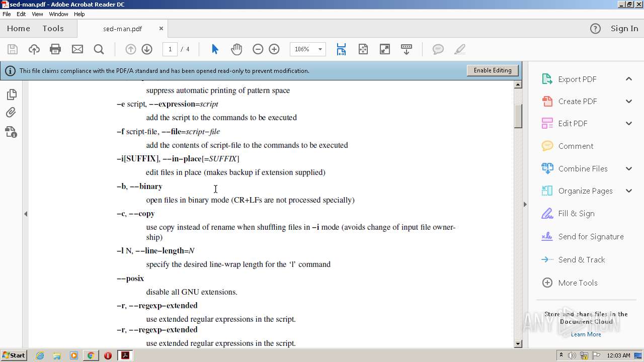Expand the Edit PDF chevron
Screen dimensions: 644x362
(x=629, y=123)
